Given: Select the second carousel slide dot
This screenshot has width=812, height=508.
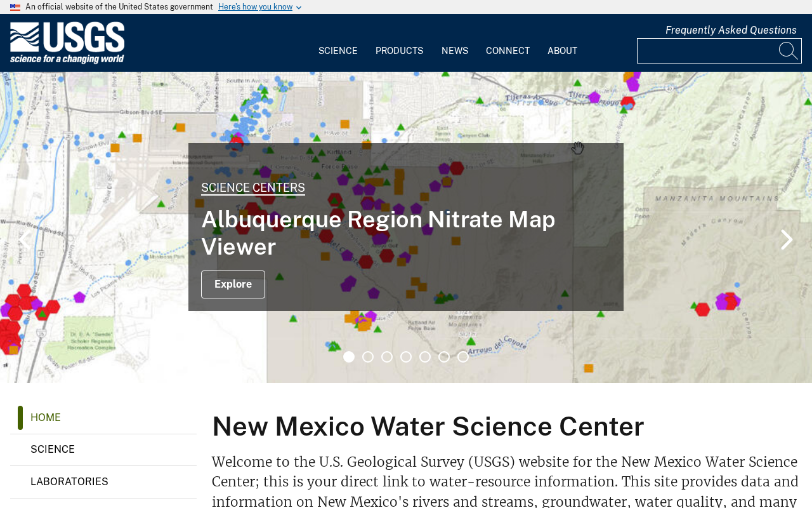Looking at the screenshot, I should (x=368, y=357).
